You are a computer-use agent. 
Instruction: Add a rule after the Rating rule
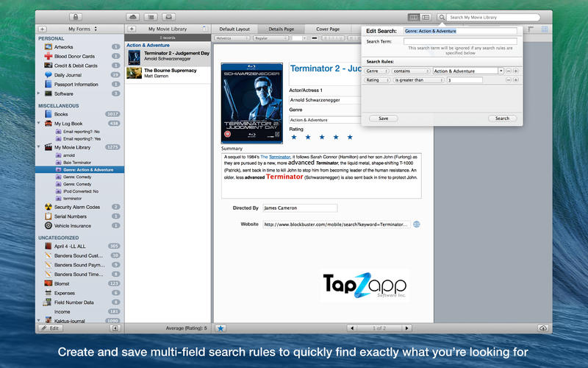pos(516,80)
